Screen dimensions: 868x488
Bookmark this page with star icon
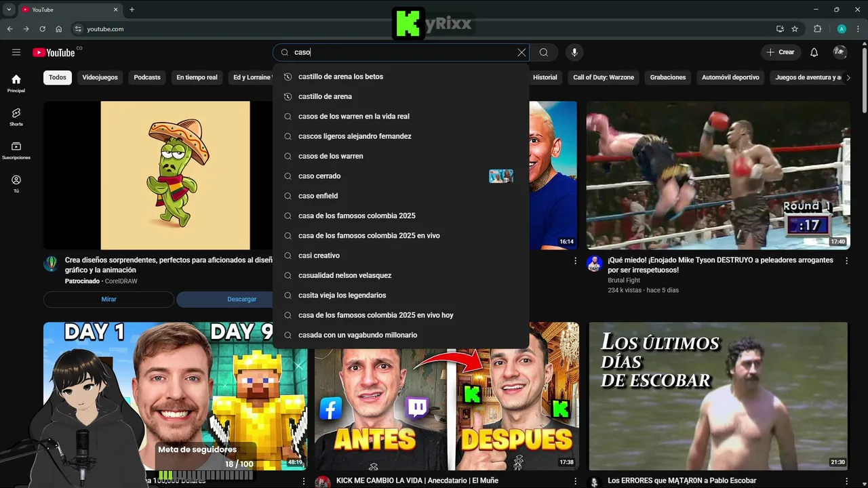(x=795, y=29)
